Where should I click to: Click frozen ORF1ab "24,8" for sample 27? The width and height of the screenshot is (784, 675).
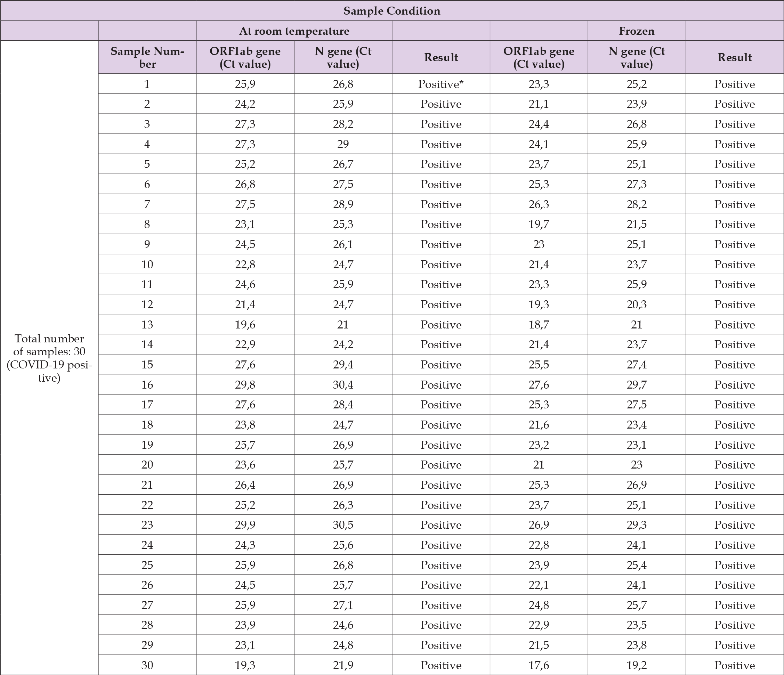click(x=539, y=605)
